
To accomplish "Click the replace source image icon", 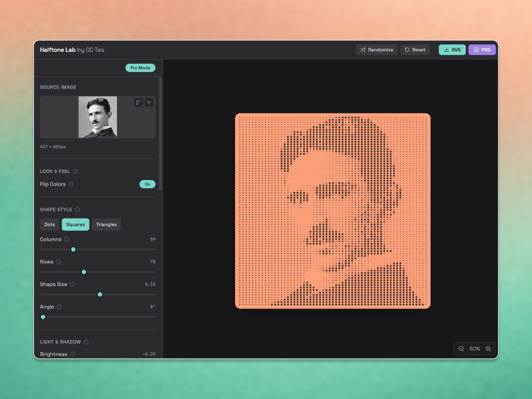I will click(139, 102).
